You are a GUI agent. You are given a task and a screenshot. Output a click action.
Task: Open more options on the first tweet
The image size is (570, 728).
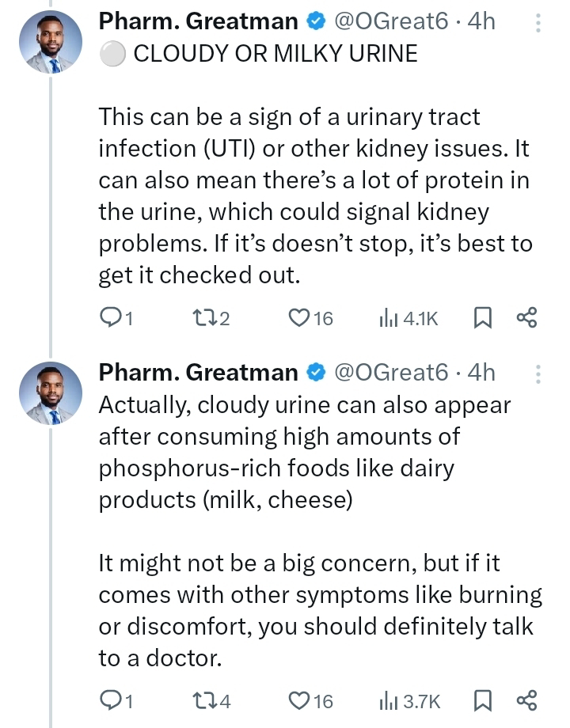(x=538, y=22)
